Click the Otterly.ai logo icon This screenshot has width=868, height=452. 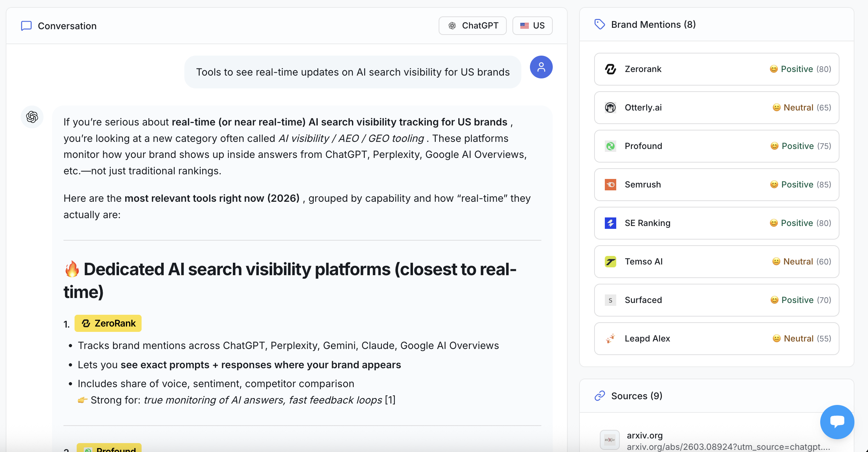(x=611, y=108)
